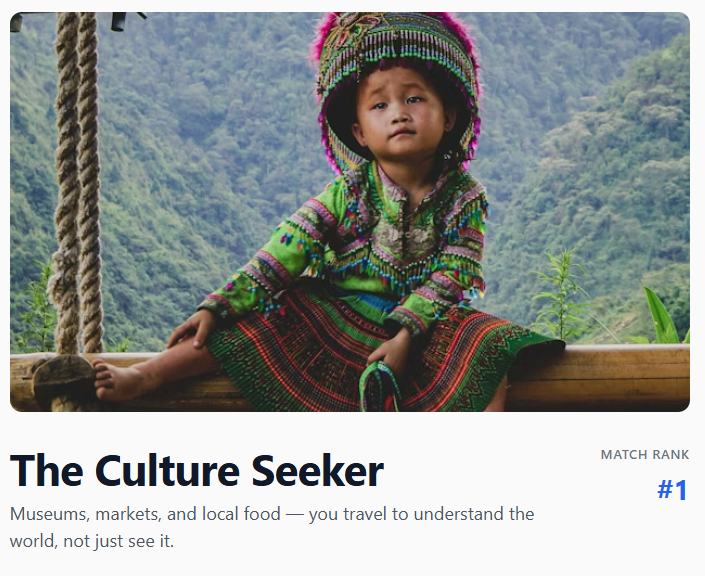Click the green plant at photo right edge
The image size is (705, 576).
point(663,320)
